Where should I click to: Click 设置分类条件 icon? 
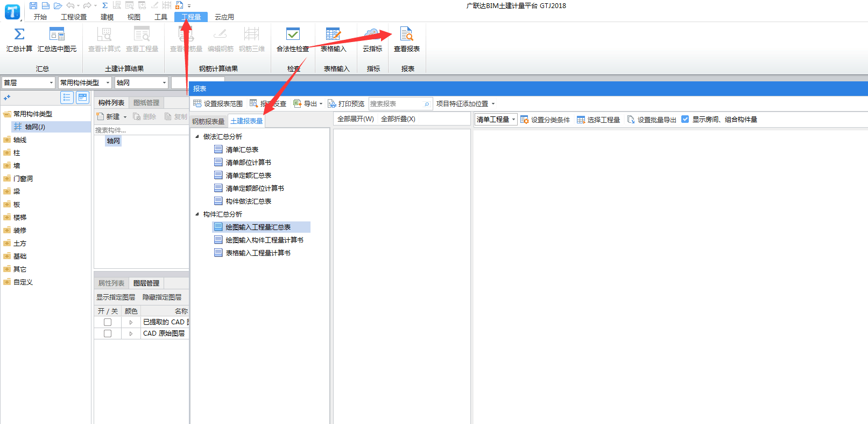(x=524, y=120)
